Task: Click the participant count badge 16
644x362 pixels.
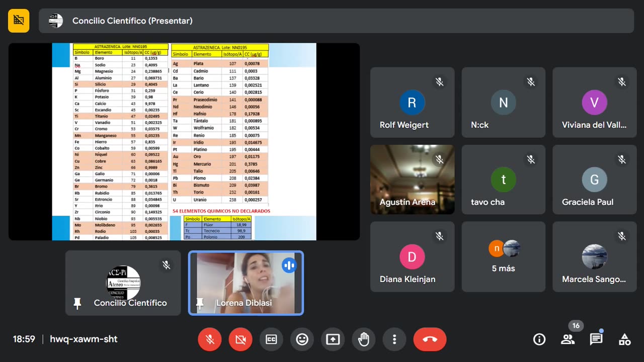Action: [x=576, y=326]
